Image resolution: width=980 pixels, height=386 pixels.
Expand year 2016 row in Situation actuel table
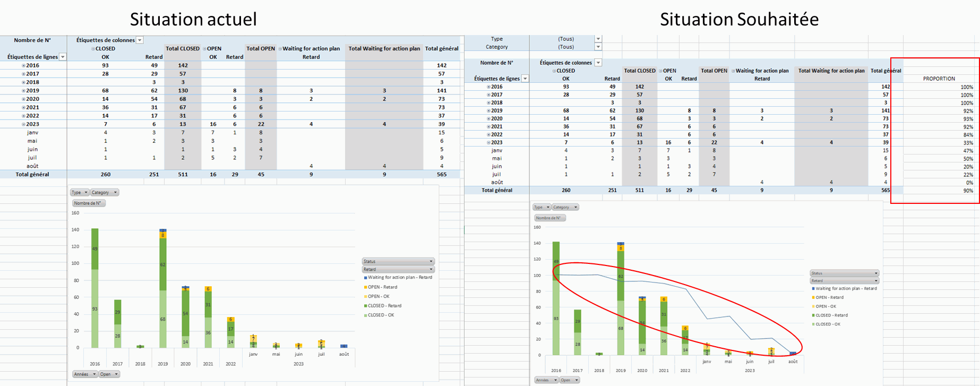pos(23,66)
